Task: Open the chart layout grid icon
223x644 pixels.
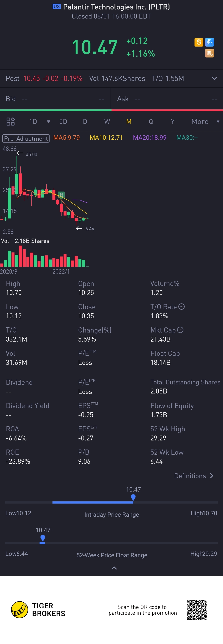Action: (x=11, y=122)
